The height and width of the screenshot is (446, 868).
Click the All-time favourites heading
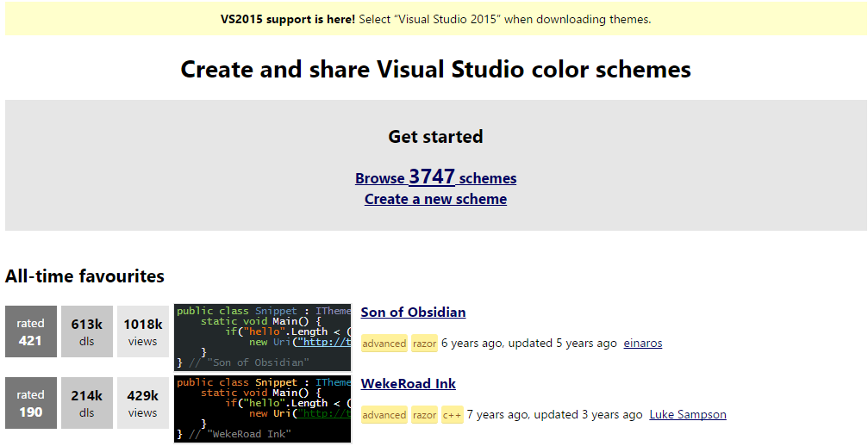pyautogui.click(x=84, y=276)
